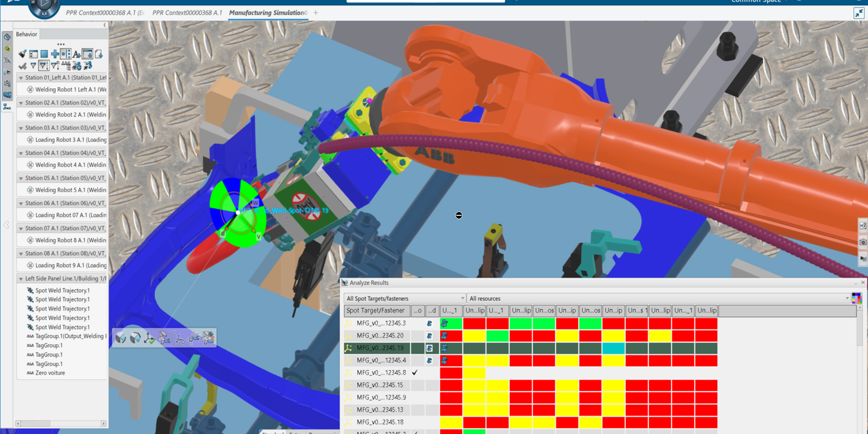Viewport: 868px width, 434px height.
Task: Open the All resources dropdown
Action: [x=659, y=298]
